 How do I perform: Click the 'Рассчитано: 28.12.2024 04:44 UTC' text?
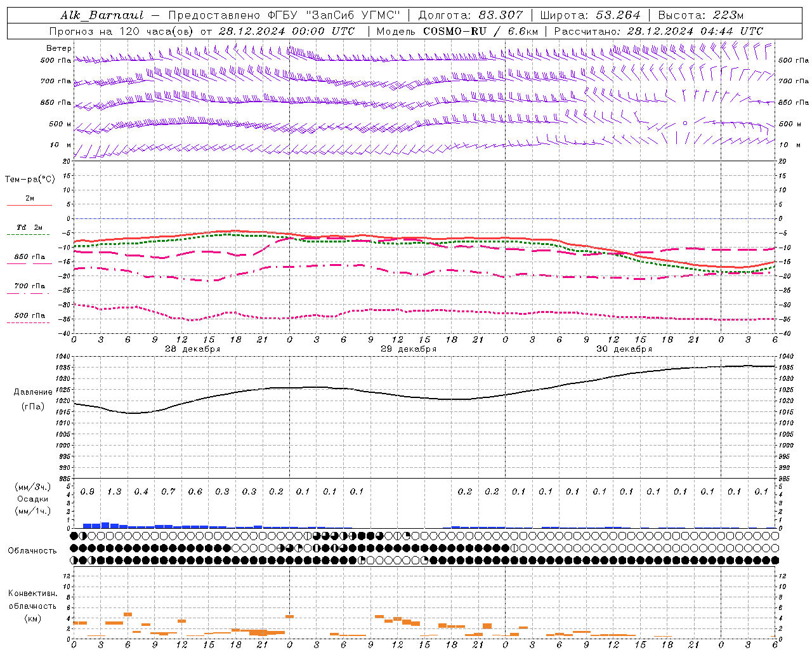(x=658, y=31)
